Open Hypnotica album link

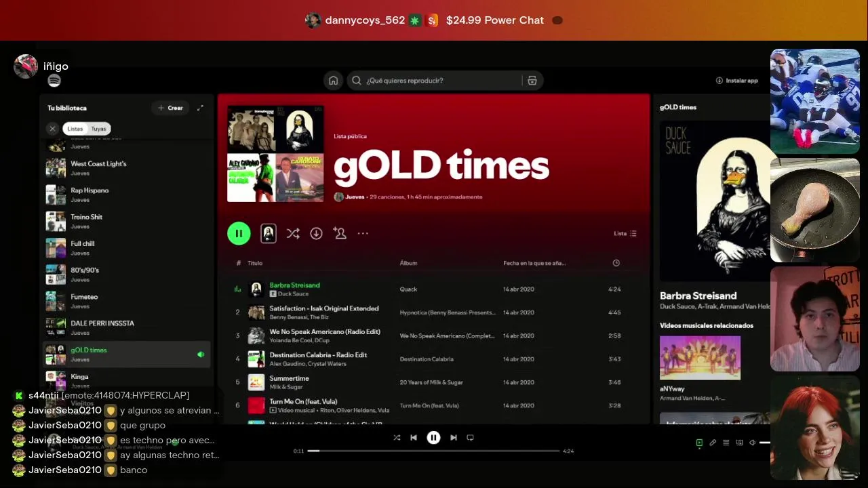(x=448, y=312)
